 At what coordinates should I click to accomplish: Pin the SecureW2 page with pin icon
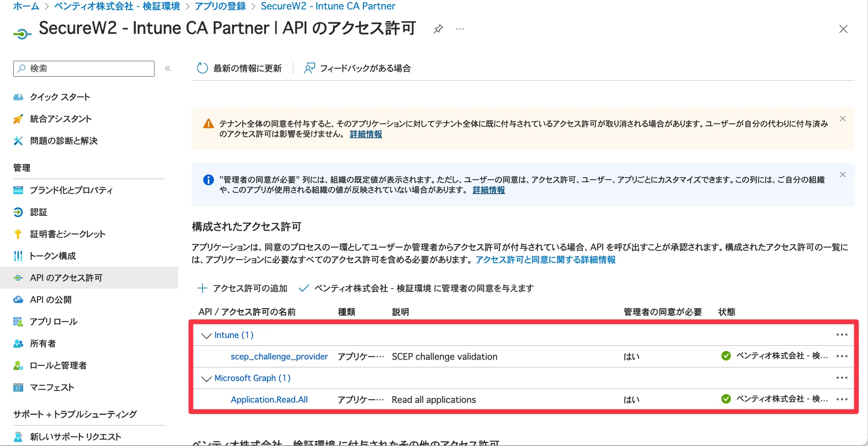point(438,29)
